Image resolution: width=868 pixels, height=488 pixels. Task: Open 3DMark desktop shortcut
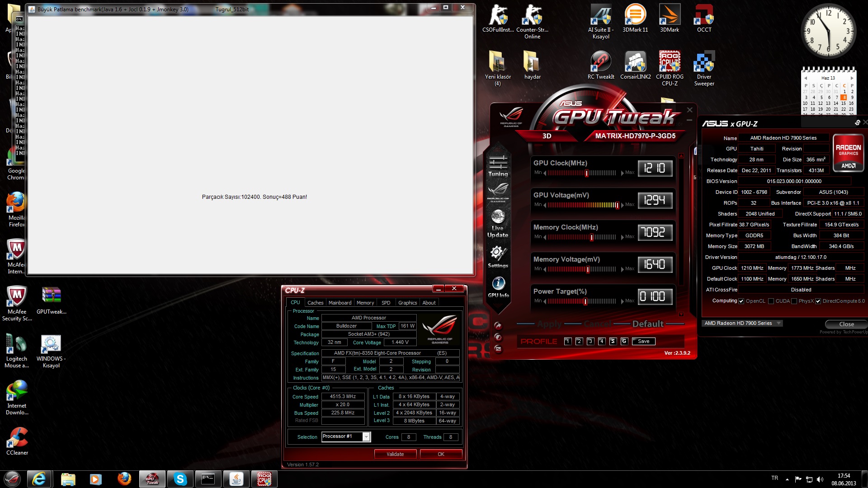tap(670, 19)
